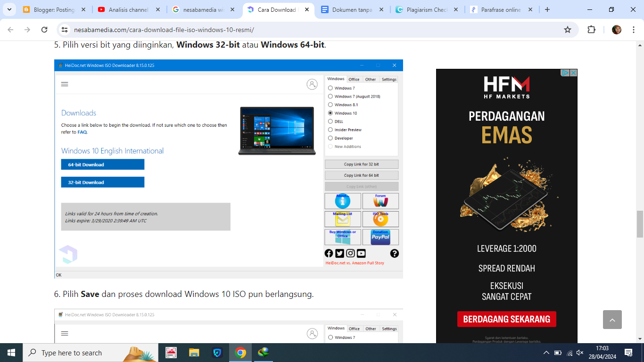Click the Buy Windows or Office tile
This screenshot has height=362, width=644.
(x=343, y=237)
